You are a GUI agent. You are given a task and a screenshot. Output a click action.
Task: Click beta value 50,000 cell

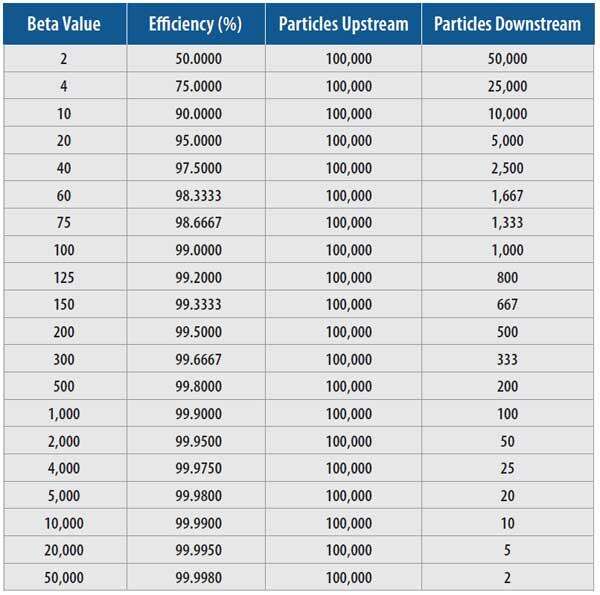click(x=64, y=577)
